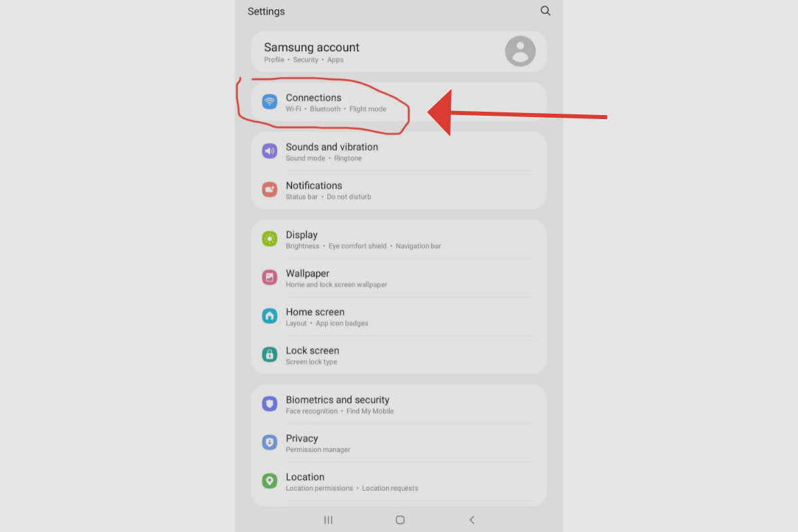The height and width of the screenshot is (532, 798).
Task: Tap the Lock screen padlock icon
Action: 269,354
